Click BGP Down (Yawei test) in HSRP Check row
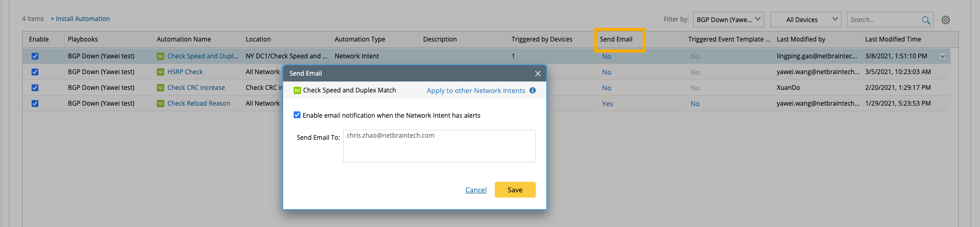This screenshot has height=227, width=980. coord(101,72)
